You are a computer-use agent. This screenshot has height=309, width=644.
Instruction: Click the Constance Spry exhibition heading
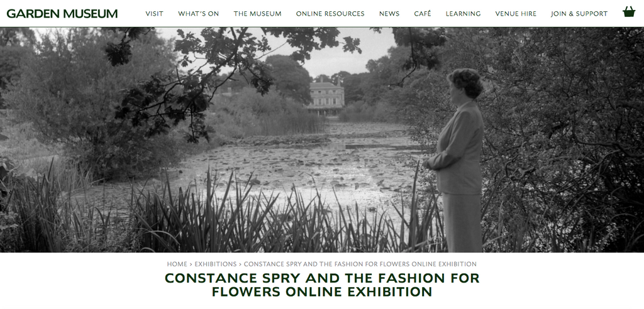322,285
